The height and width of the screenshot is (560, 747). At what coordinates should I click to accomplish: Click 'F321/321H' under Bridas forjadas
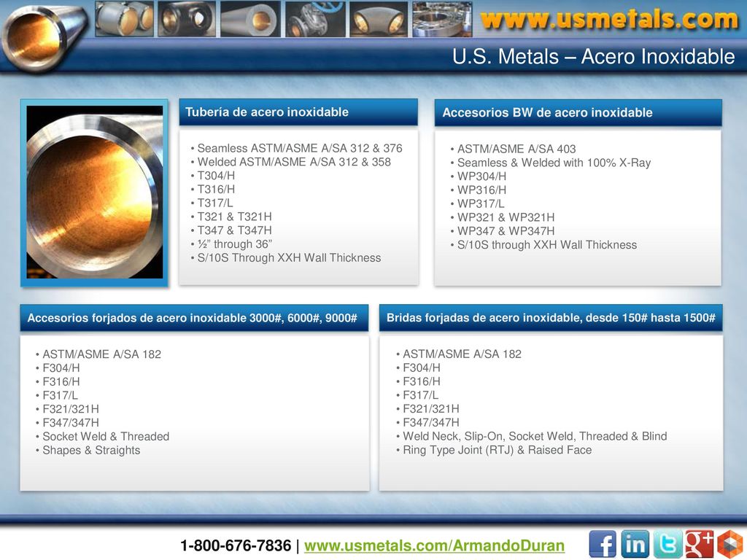(431, 409)
